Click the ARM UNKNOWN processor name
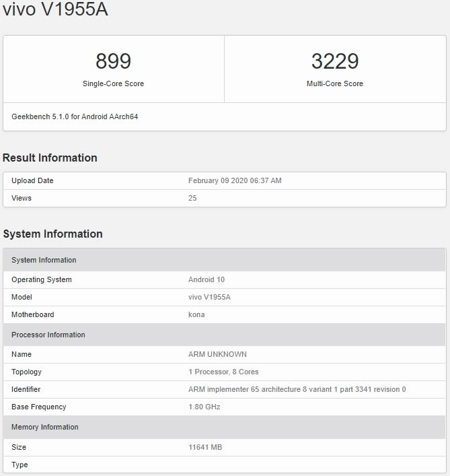Screen dimensions: 450x476 click(217, 354)
